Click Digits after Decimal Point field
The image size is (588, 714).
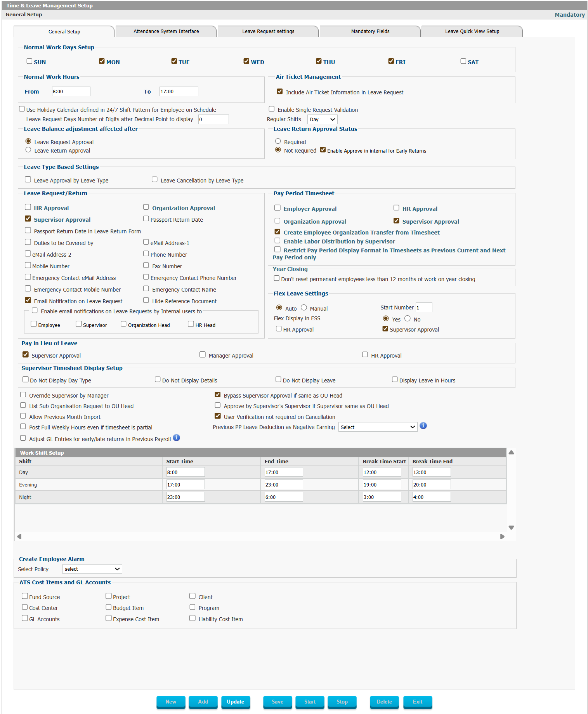(213, 119)
